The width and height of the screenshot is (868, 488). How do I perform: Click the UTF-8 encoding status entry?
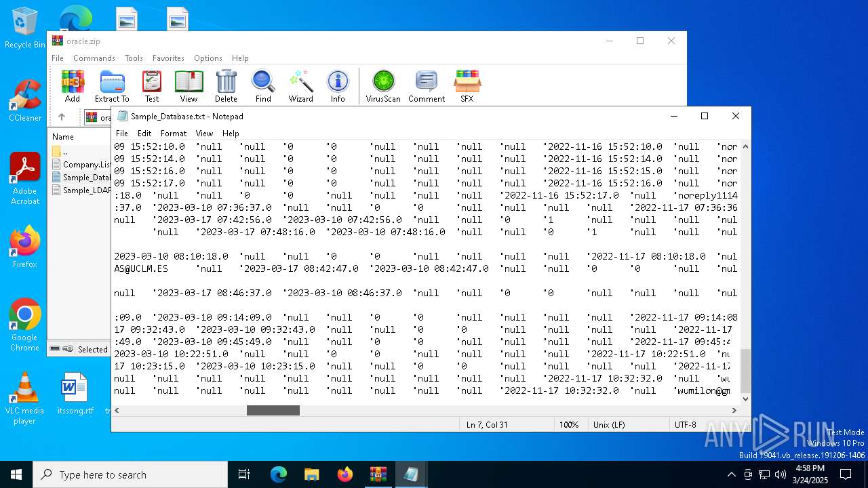(686, 425)
